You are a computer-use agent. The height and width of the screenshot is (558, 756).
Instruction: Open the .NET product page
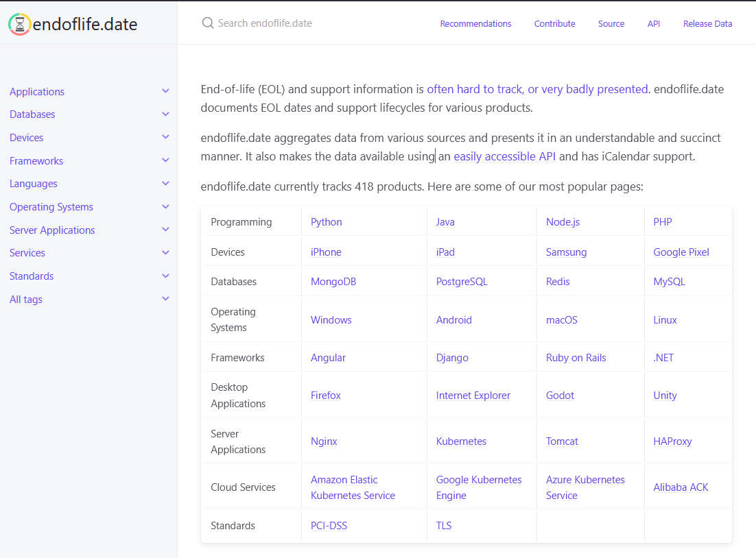[663, 358]
